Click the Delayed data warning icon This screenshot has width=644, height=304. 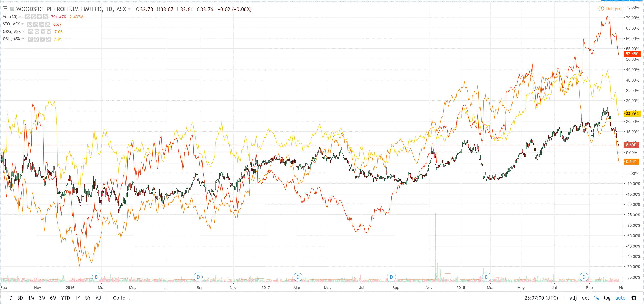(601, 9)
